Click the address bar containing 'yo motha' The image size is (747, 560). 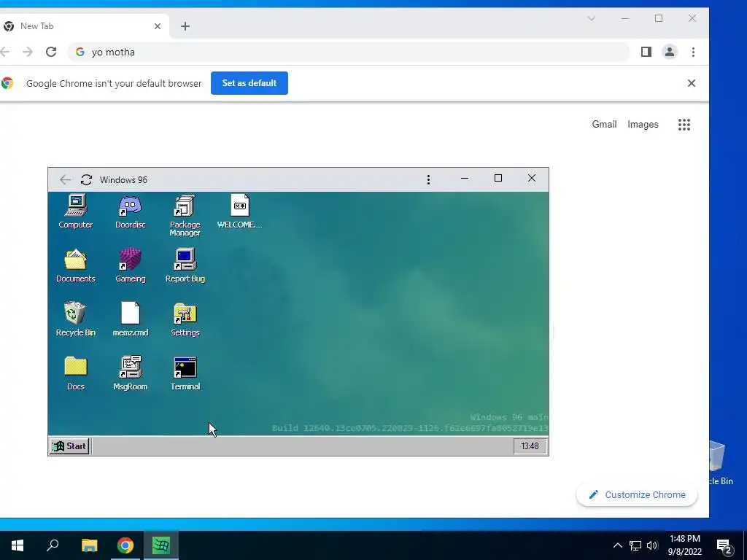pyautogui.click(x=349, y=52)
